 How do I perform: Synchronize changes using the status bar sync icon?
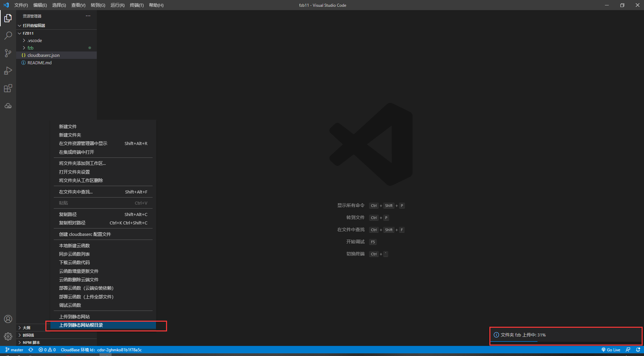pos(31,350)
